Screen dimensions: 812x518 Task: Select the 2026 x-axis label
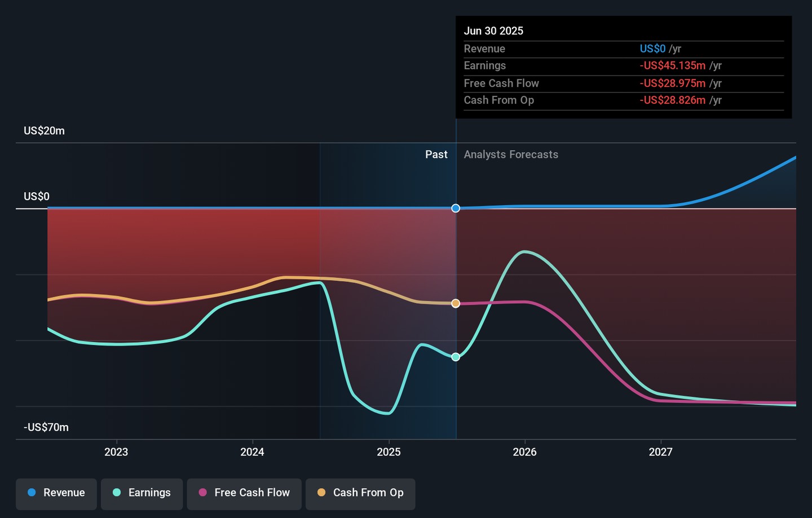524,452
